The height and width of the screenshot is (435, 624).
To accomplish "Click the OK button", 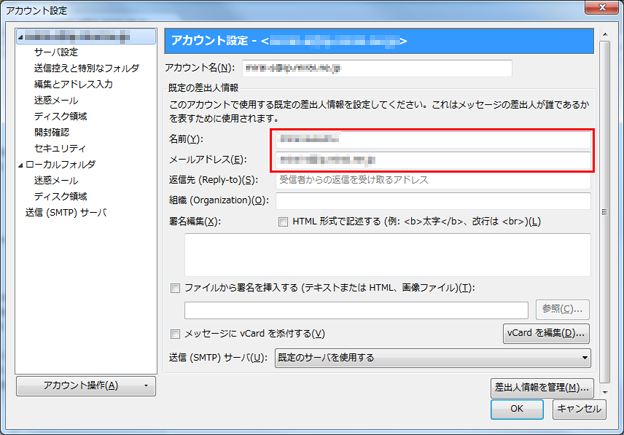I will 517,409.
